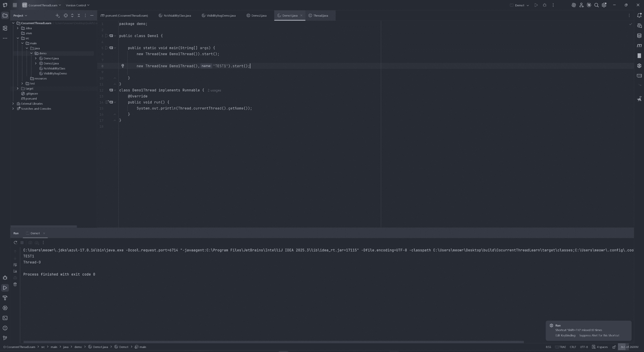This screenshot has width=644, height=352.
Task: Click the scroll to end console icon
Action: pyautogui.click(x=15, y=271)
